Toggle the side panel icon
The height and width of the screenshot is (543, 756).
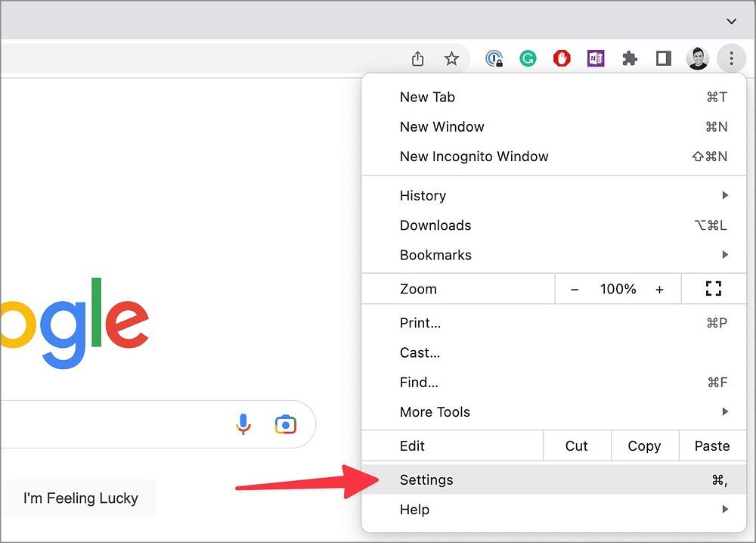click(664, 59)
